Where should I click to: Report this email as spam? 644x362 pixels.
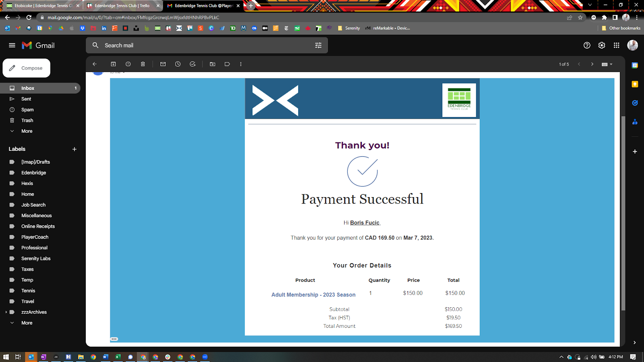point(128,64)
